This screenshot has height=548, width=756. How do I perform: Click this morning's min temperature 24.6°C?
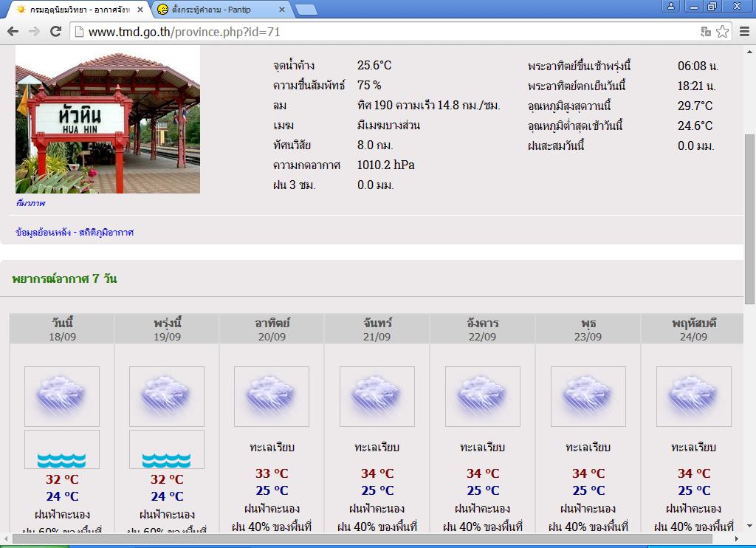(695, 126)
